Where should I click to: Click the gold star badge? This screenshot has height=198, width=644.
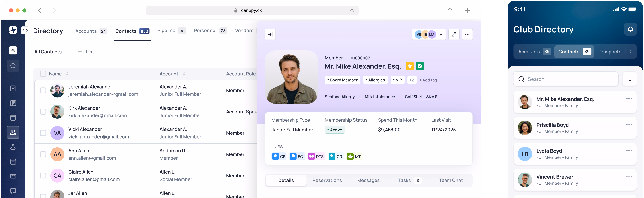[x=409, y=66]
